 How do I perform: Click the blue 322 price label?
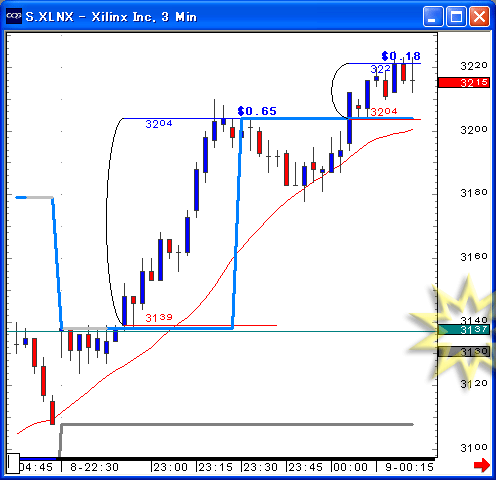click(x=380, y=69)
